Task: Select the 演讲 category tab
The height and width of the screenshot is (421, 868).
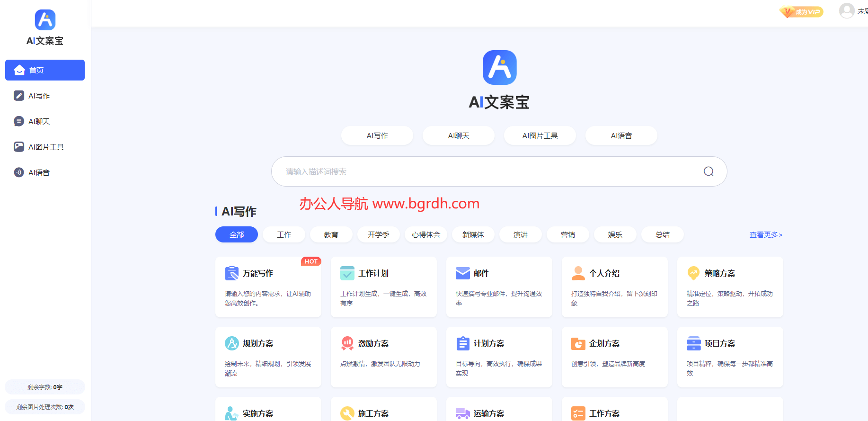Action: (x=521, y=234)
